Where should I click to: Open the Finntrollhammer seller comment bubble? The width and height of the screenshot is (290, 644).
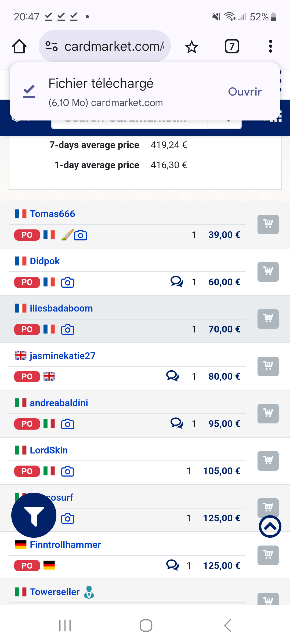click(172, 565)
